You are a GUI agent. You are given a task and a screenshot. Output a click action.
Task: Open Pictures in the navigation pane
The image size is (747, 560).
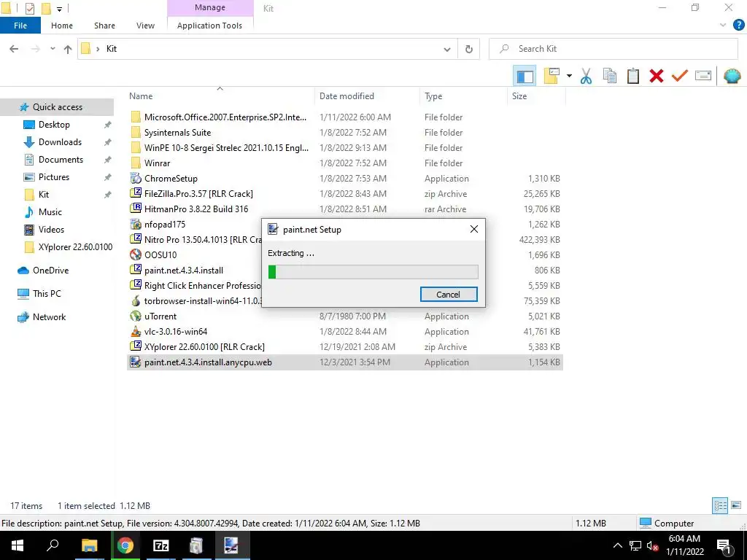coord(54,177)
